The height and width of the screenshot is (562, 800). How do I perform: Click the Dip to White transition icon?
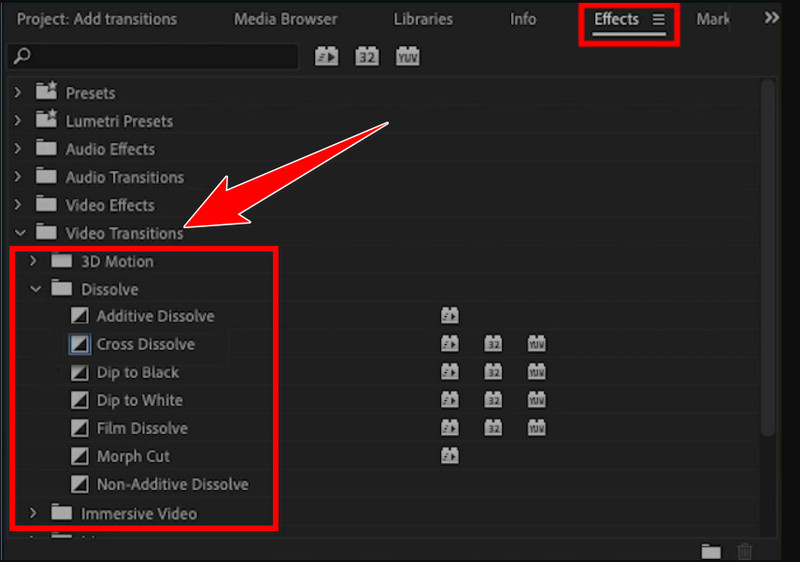(80, 400)
